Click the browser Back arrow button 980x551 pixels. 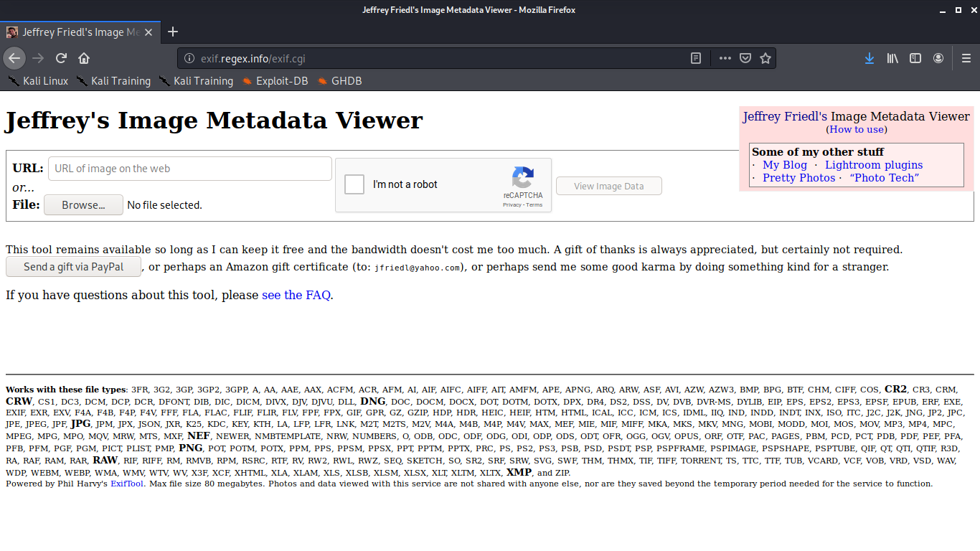pyautogui.click(x=14, y=58)
